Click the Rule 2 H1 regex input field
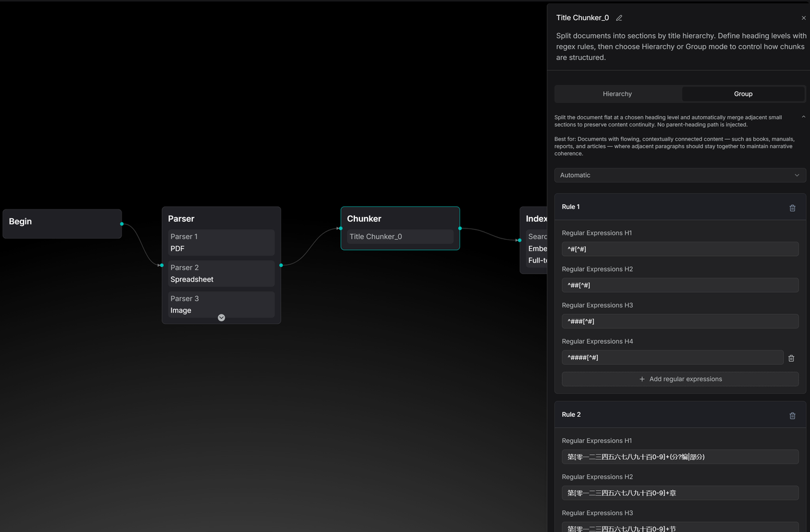Screen dimensions: 810x532 [680, 457]
